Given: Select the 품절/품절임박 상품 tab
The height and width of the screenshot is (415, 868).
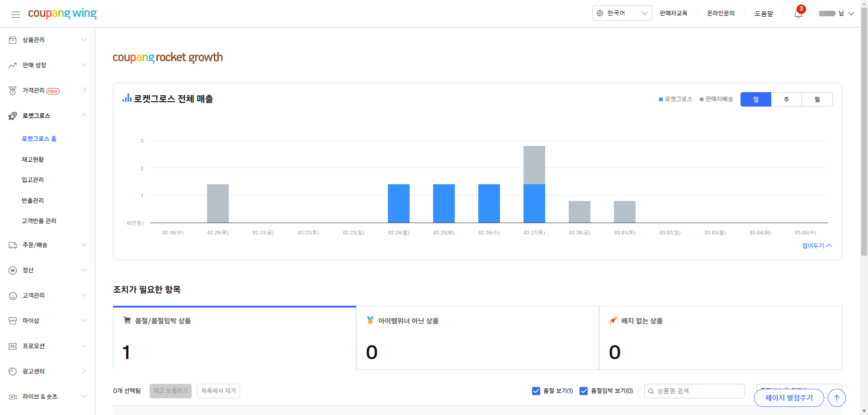Looking at the screenshot, I should click(x=235, y=338).
